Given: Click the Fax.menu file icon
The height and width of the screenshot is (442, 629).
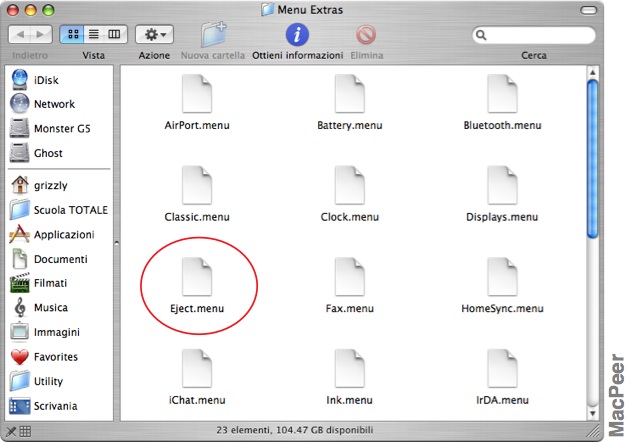Looking at the screenshot, I should point(349,277).
